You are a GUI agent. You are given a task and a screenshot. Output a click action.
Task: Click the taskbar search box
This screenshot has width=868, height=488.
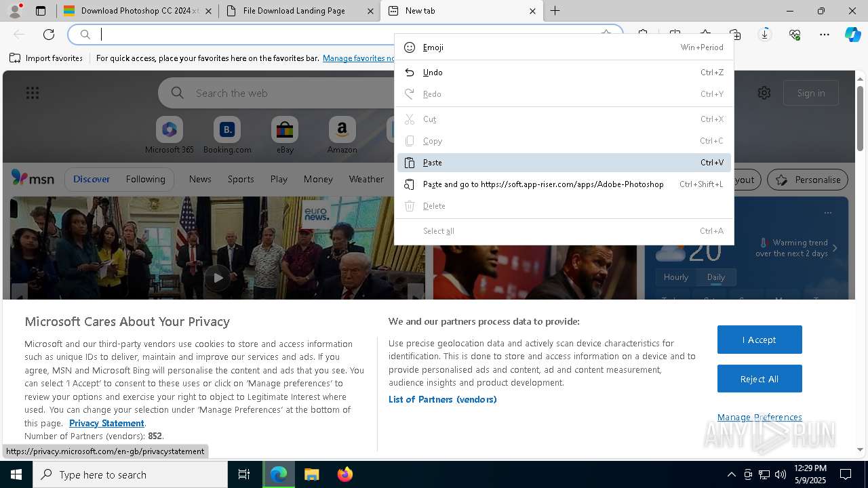[x=130, y=474]
